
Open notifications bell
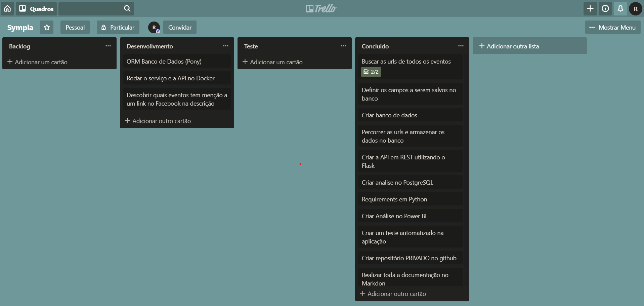[x=620, y=8]
